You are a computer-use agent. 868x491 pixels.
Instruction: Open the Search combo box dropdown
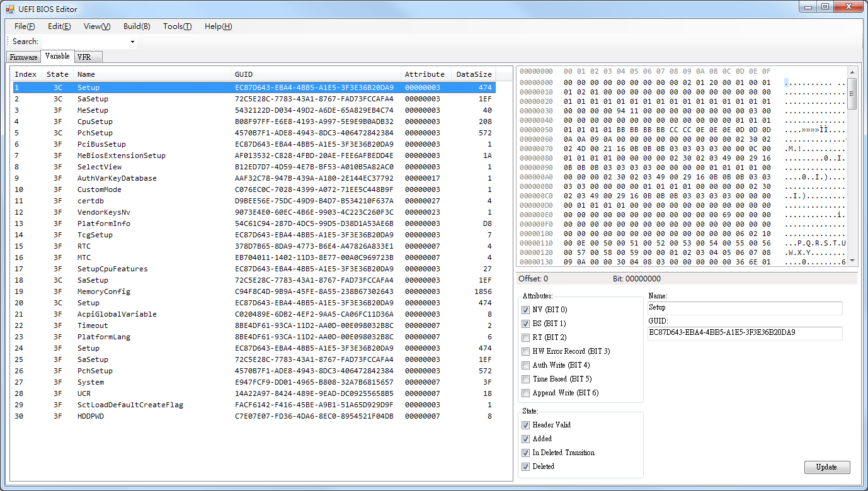(132, 41)
